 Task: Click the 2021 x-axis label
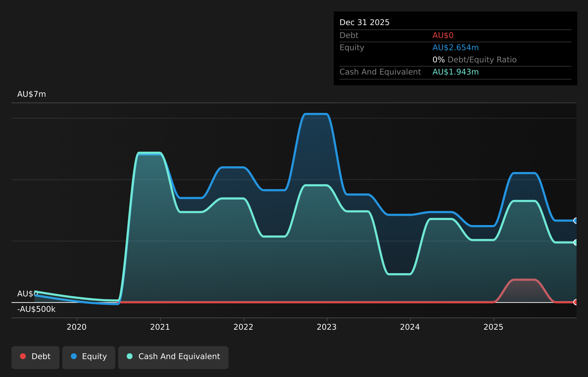click(160, 327)
